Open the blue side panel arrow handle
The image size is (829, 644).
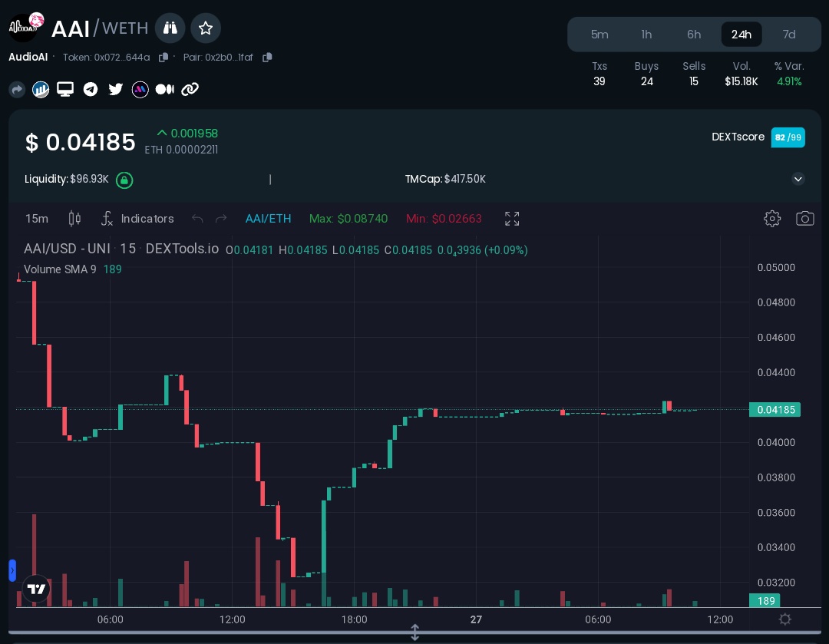pyautogui.click(x=12, y=570)
